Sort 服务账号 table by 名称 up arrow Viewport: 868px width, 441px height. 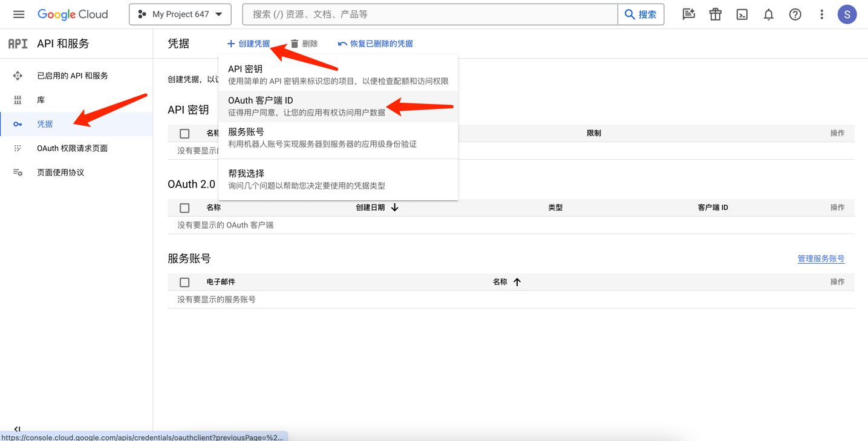pos(517,282)
